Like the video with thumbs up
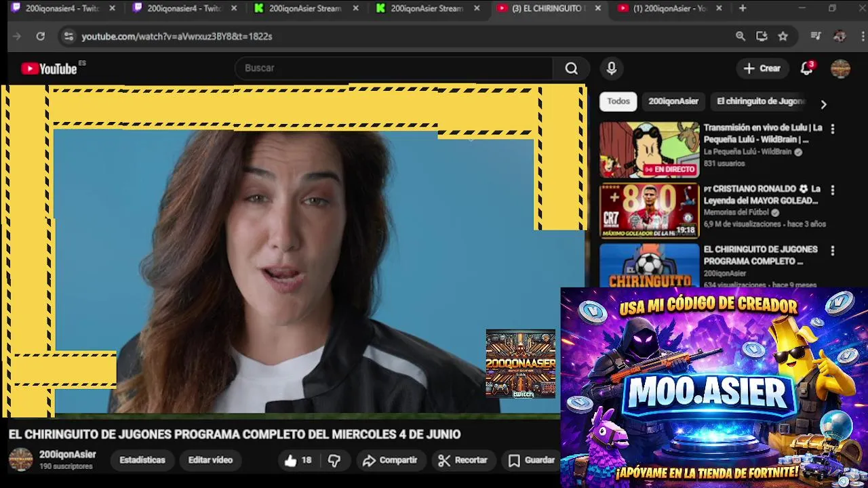This screenshot has height=488, width=868. coord(298,461)
